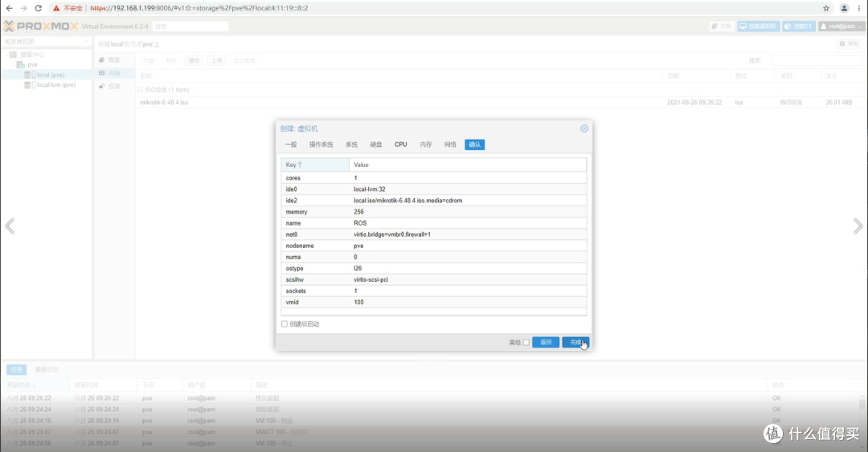Switch to the 一般 tab

291,145
